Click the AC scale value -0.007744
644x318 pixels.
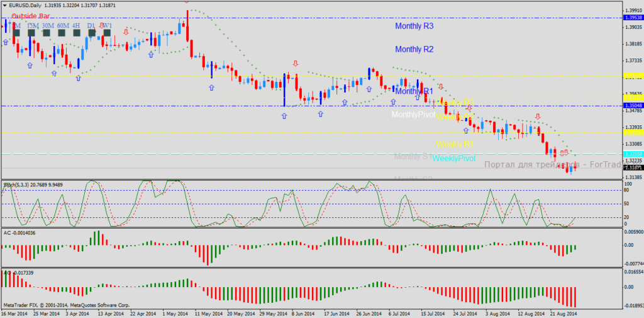tap(634, 264)
